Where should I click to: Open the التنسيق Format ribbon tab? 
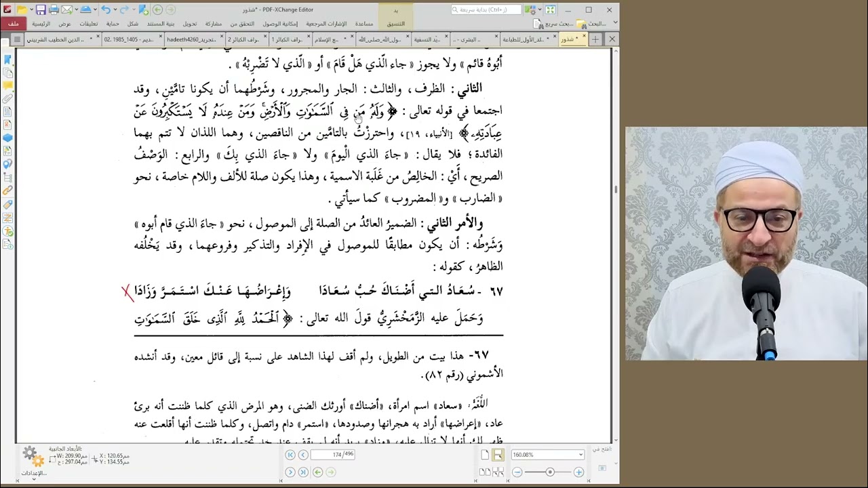coord(395,24)
